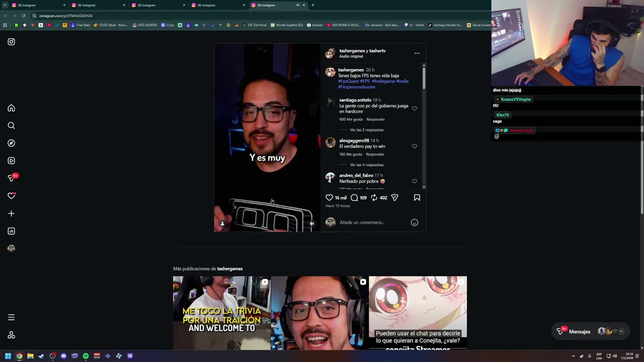The height and width of the screenshot is (362, 644).
Task: Switch to the second Instagram browser tab
Action: 98,5
